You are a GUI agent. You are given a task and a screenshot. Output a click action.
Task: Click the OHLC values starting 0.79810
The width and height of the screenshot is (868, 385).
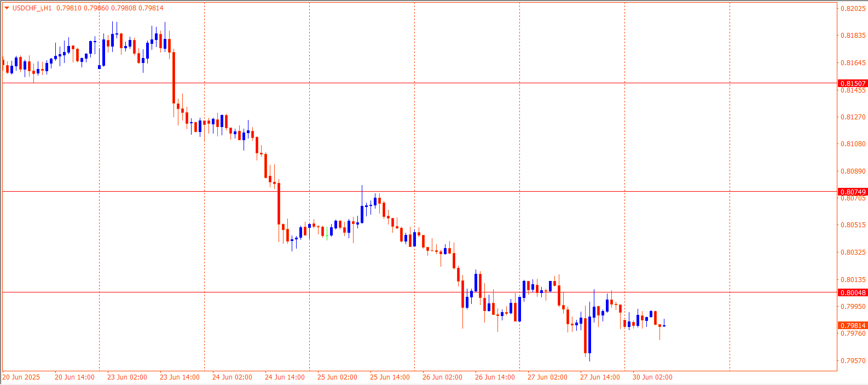109,8
